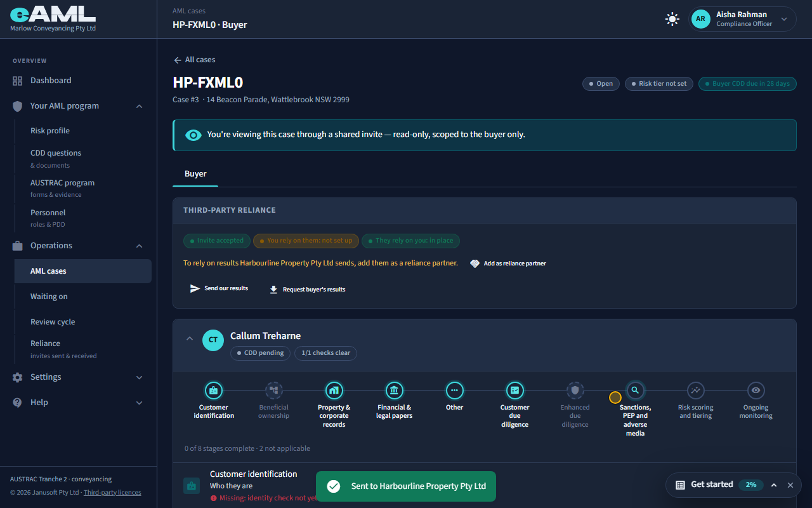Image resolution: width=812 pixels, height=508 pixels.
Task: Go to Risk profile in sidebar
Action: click(83, 131)
